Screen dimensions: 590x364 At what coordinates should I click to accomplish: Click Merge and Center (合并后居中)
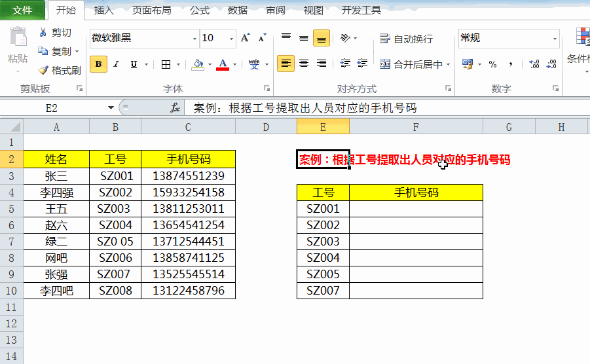point(411,64)
